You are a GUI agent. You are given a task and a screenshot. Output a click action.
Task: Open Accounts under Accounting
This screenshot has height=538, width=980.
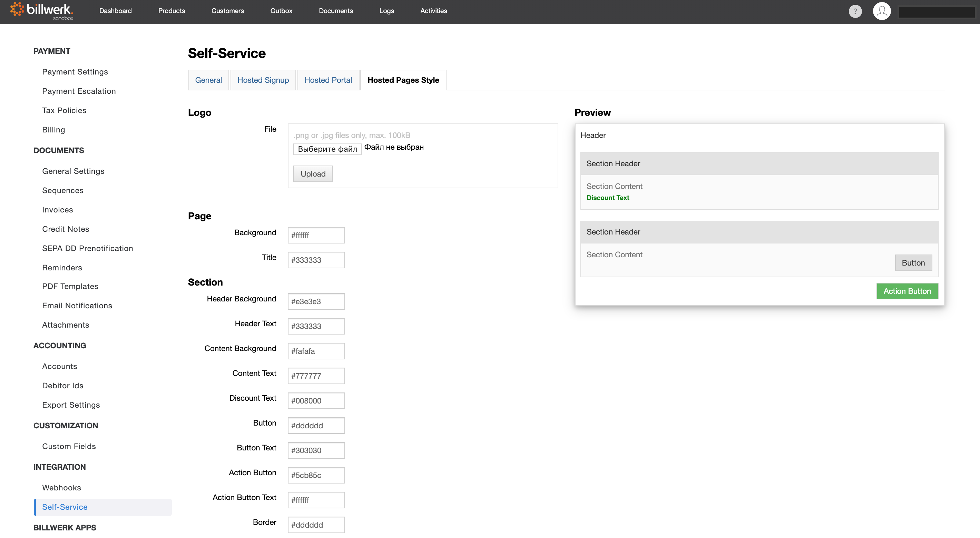(x=59, y=366)
